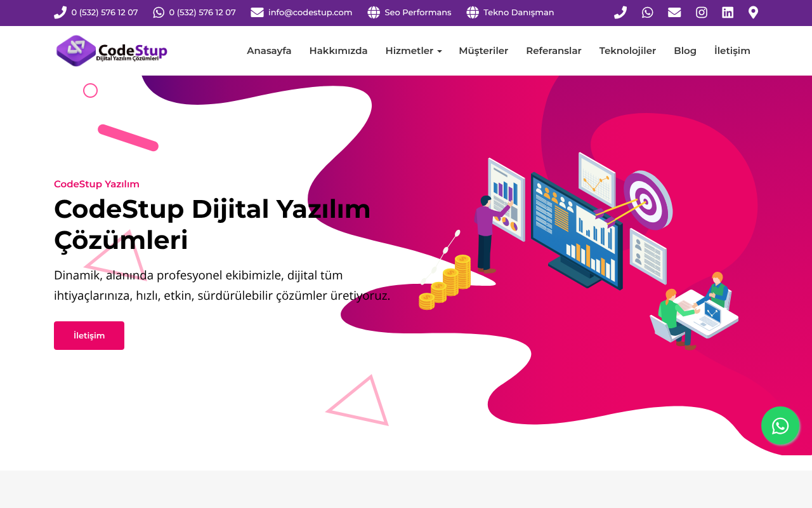This screenshot has height=508, width=812.
Task: Click the CodeStup logo
Action: click(112, 51)
